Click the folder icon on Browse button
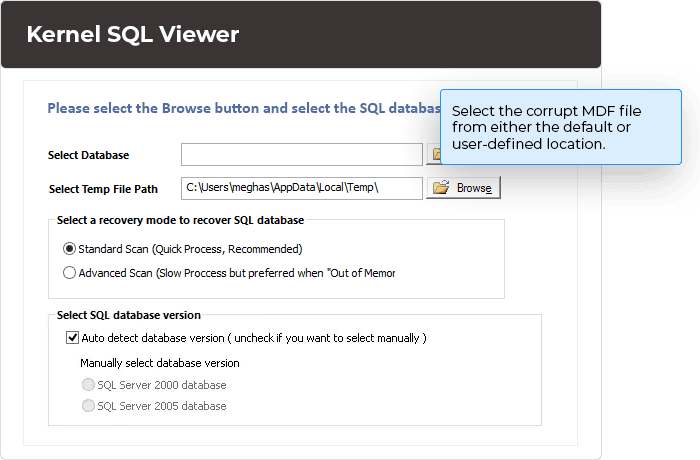700x460 pixels. tap(441, 187)
